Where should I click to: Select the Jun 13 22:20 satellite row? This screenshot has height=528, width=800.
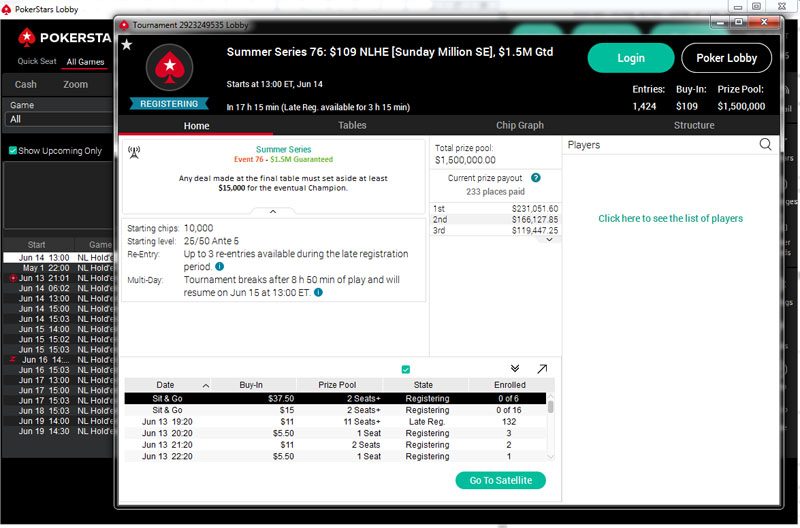[335, 457]
